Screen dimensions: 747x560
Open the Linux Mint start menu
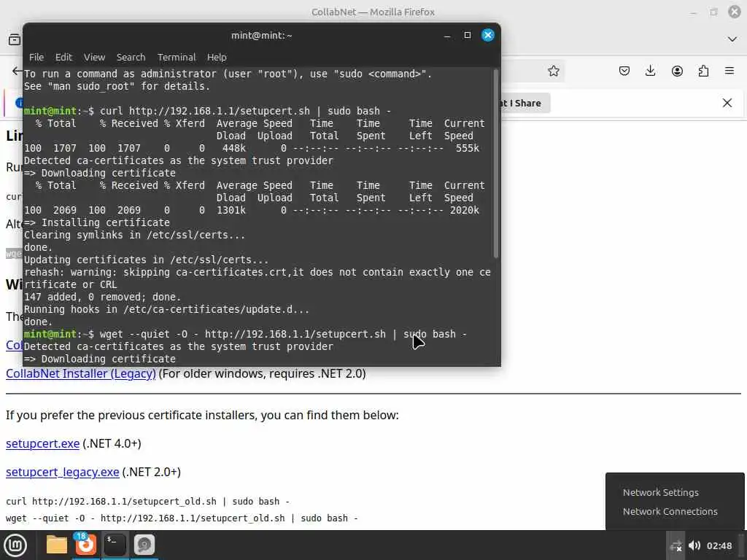(x=15, y=545)
